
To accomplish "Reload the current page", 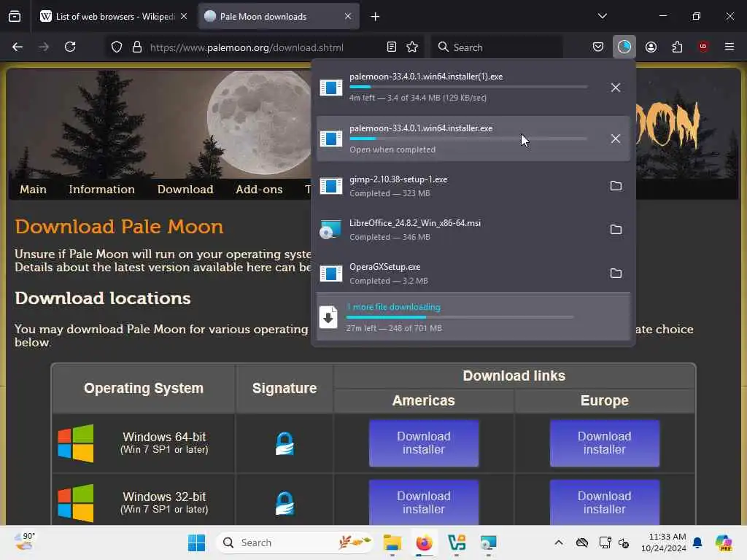I will pos(70,47).
